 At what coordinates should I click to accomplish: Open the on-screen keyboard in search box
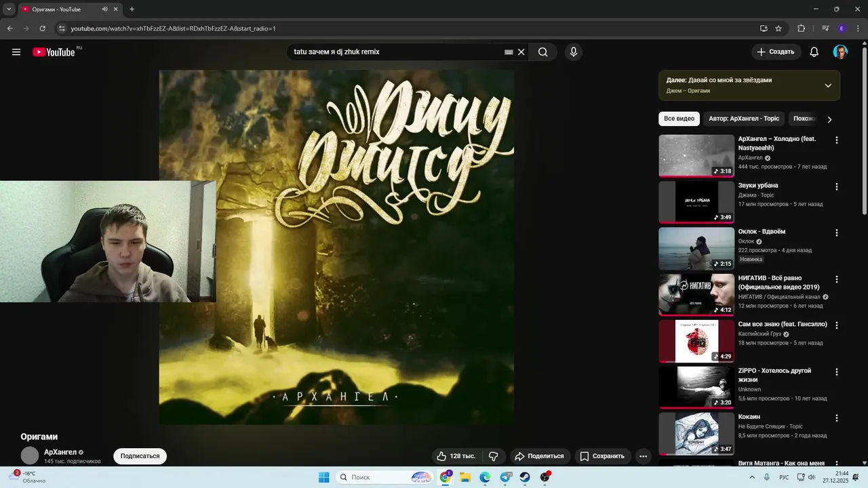tap(509, 52)
